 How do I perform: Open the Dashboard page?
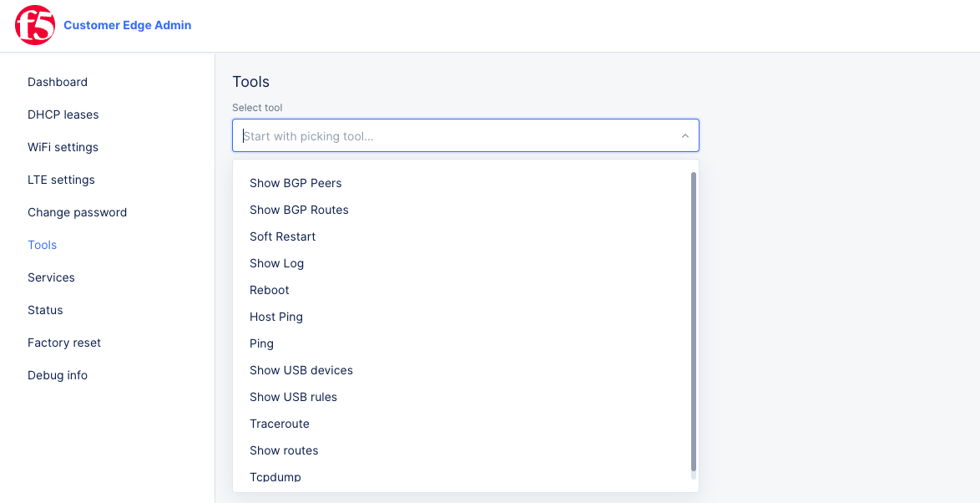coord(58,82)
